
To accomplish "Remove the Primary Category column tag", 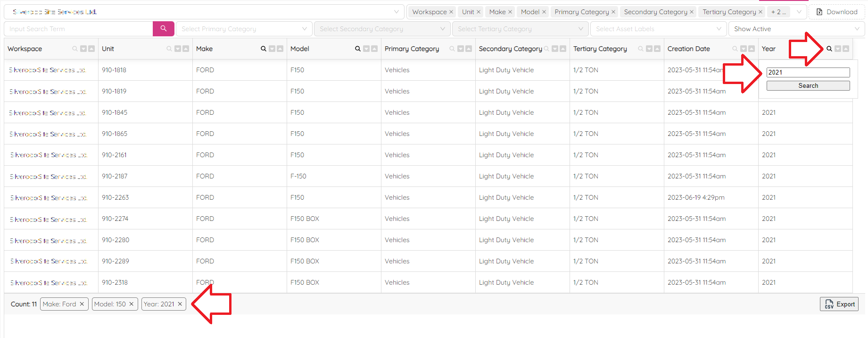I will (x=613, y=12).
